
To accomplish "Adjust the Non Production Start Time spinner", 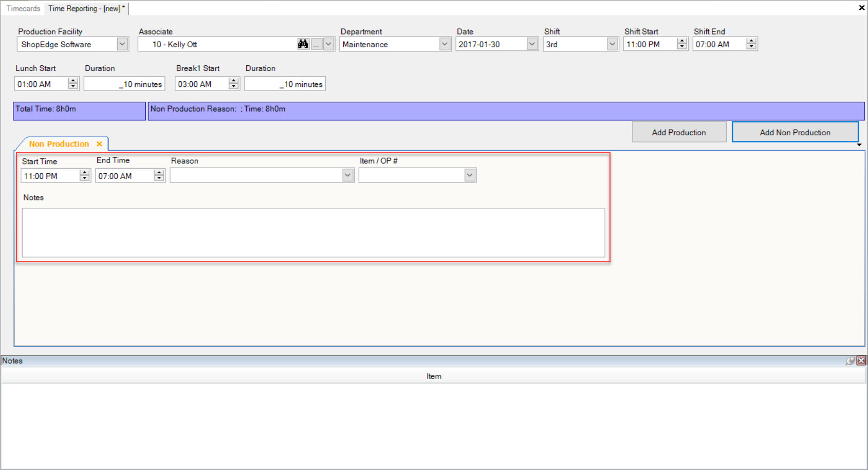I will pyautogui.click(x=85, y=176).
